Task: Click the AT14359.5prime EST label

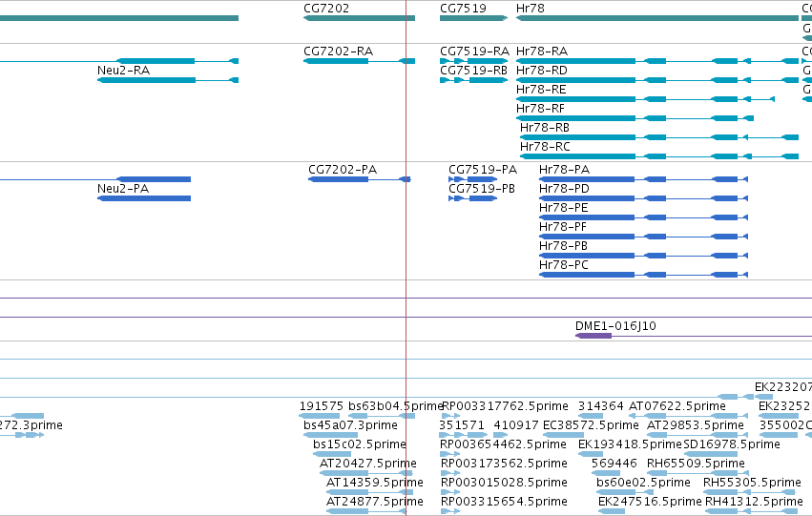Action: (x=375, y=483)
